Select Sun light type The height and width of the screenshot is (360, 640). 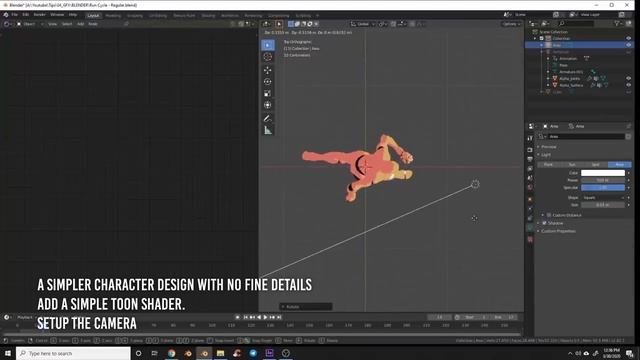coord(572,164)
